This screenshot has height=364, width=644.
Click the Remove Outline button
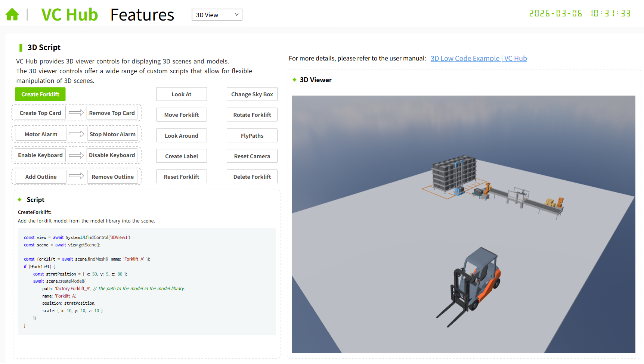pos(112,177)
